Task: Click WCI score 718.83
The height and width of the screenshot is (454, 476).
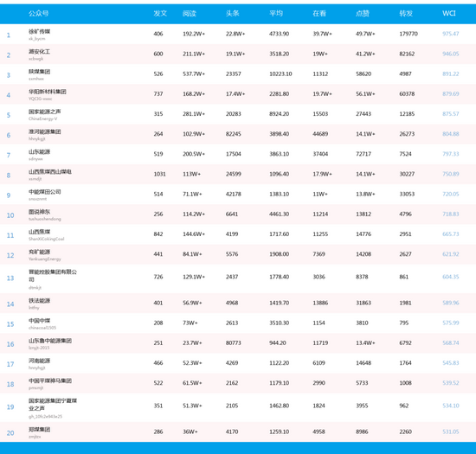Action: click(451, 214)
